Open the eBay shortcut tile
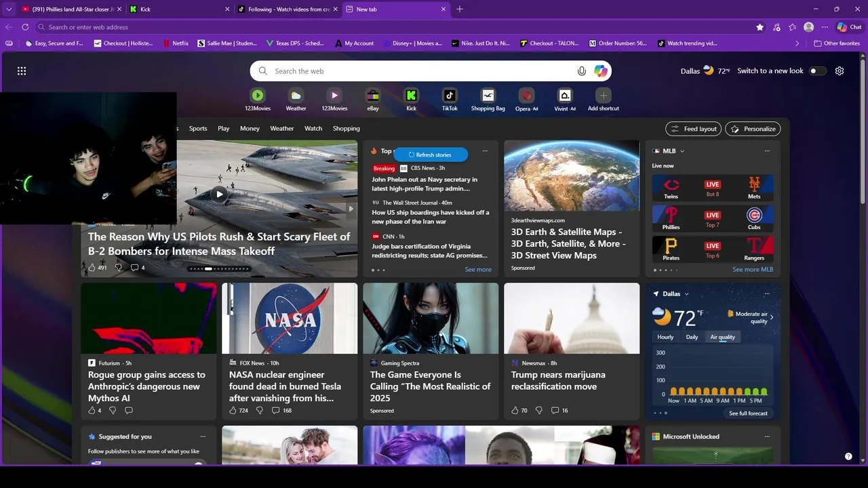The height and width of the screenshot is (488, 868). pyautogui.click(x=373, y=100)
